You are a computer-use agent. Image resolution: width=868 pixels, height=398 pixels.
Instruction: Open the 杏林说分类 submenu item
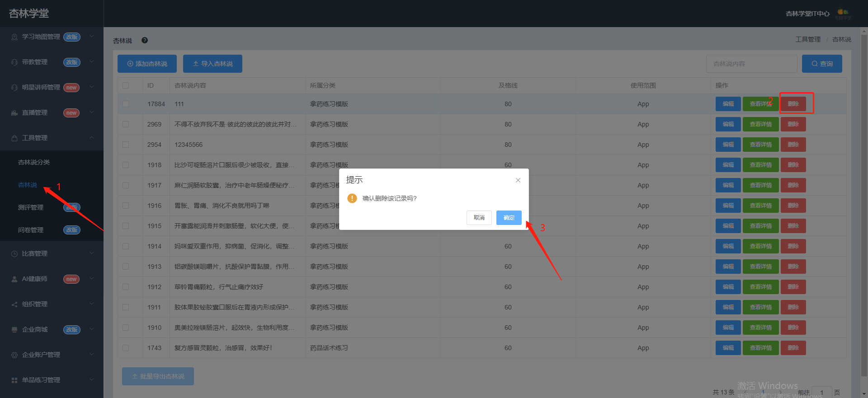34,162
